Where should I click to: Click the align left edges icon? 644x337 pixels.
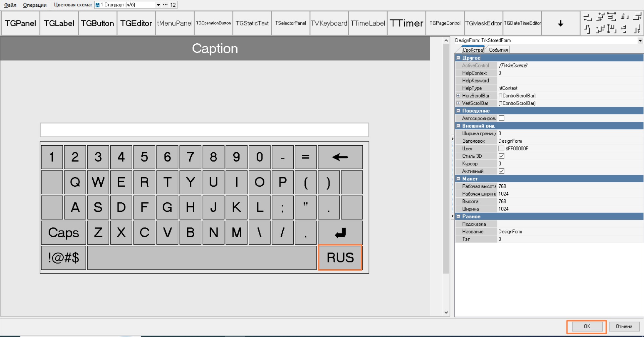tap(588, 17)
